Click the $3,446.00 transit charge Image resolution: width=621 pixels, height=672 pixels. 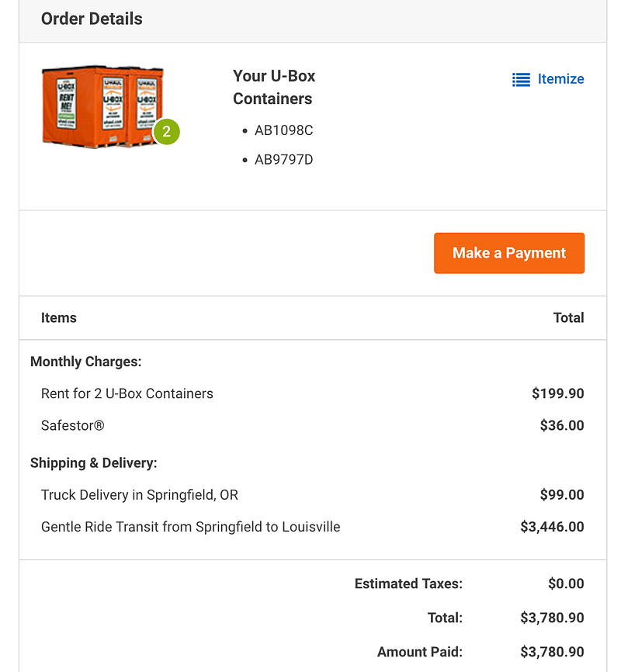click(552, 527)
